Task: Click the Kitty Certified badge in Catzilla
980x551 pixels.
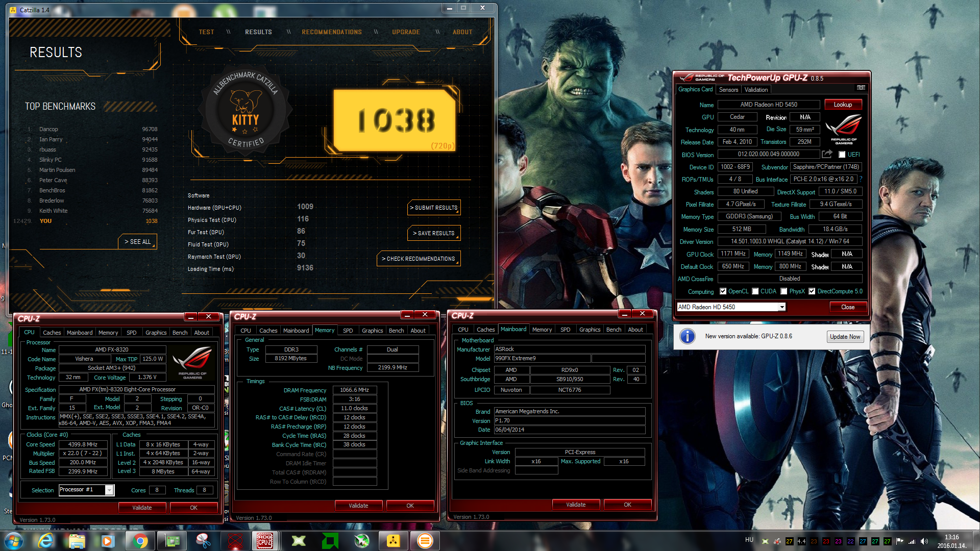Action: point(246,109)
